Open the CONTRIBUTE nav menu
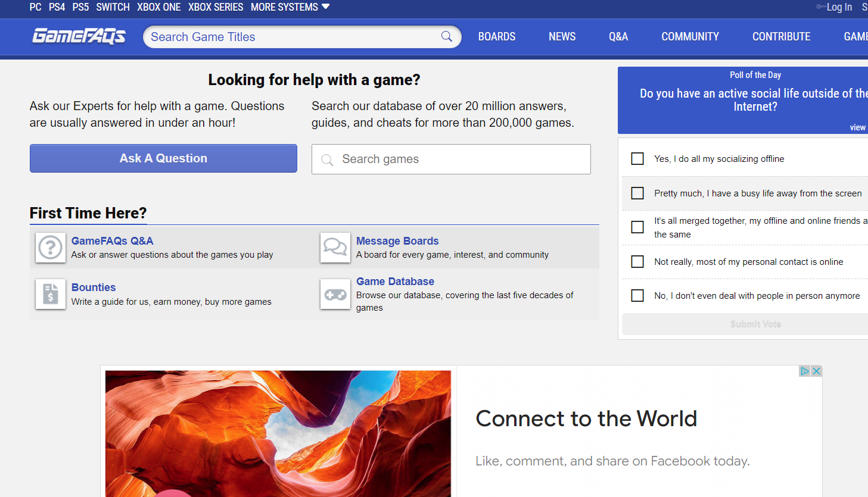This screenshot has width=868, height=497. click(x=781, y=37)
